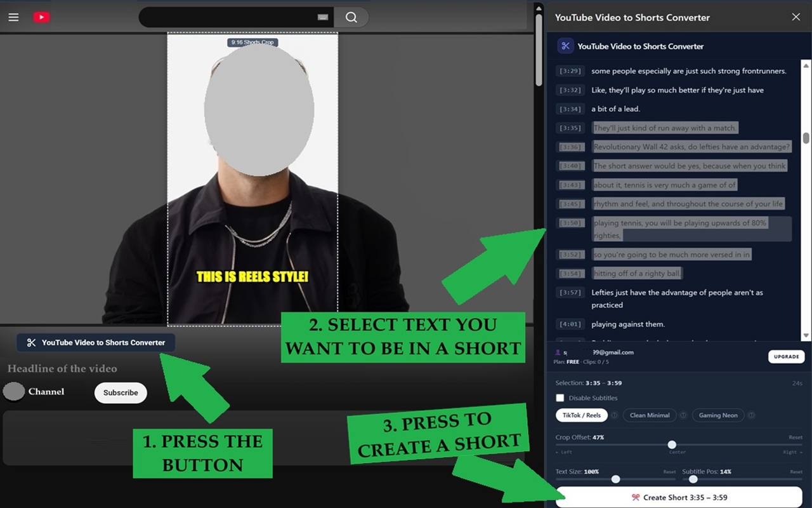
Task: Select line 'Revolutionary Wall 42 asks, do lefties have an advantage?'
Action: [x=691, y=147]
